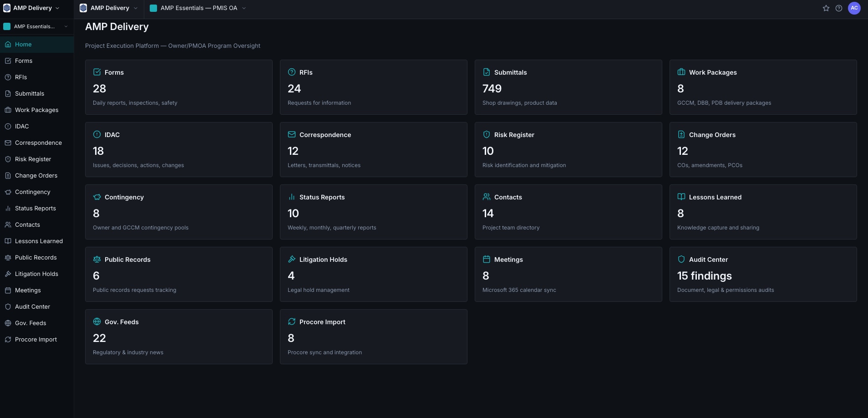The width and height of the screenshot is (868, 418).
Task: Click the Contingency card piggy-bank icon
Action: point(97,197)
